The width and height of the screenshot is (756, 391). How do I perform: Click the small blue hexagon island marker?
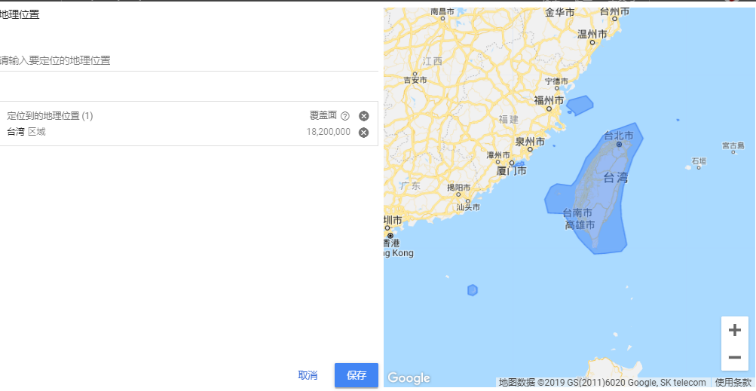(472, 290)
